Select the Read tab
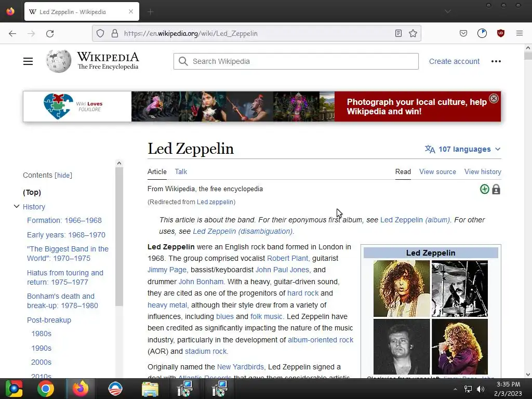This screenshot has height=399, width=532. tap(403, 171)
